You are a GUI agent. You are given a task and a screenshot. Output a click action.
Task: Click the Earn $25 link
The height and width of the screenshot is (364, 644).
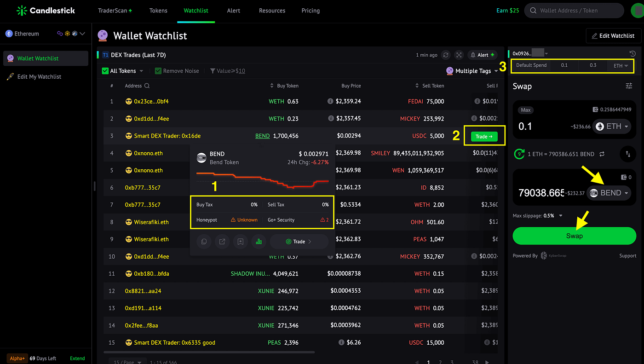[x=508, y=11]
